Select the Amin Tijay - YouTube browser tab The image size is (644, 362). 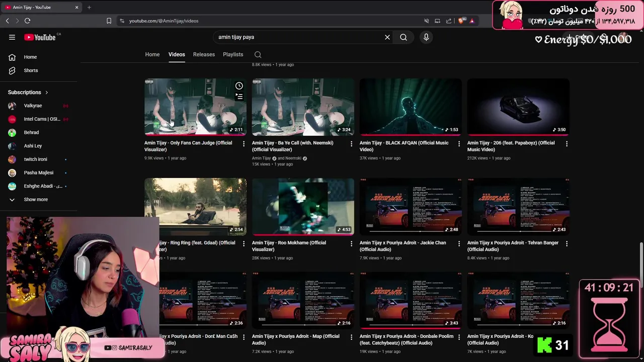(x=41, y=8)
